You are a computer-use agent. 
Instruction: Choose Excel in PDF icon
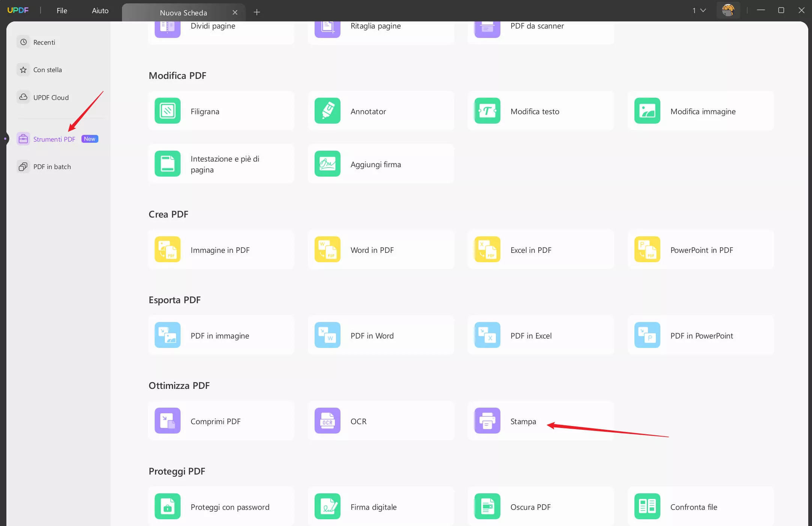(x=487, y=249)
